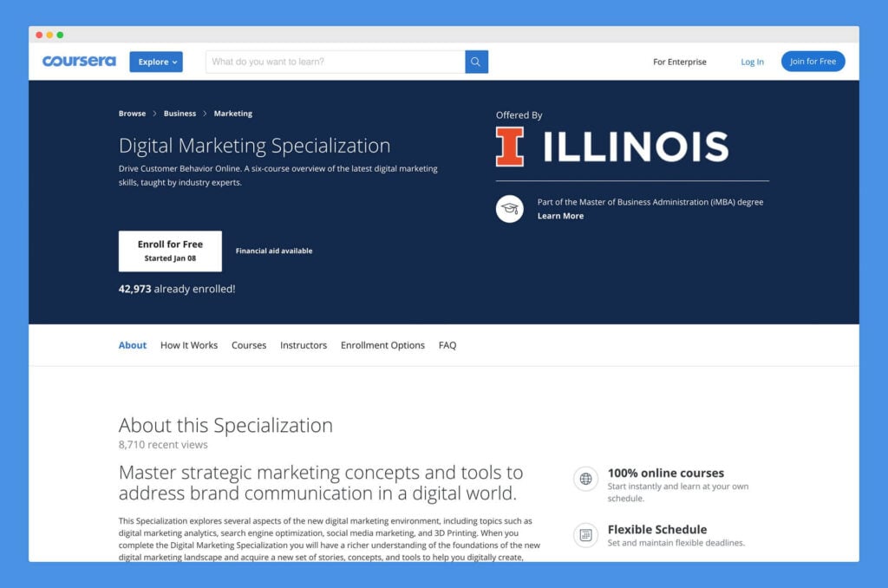Click the graduation cap degree icon
Screen dimensions: 888x588
point(509,209)
